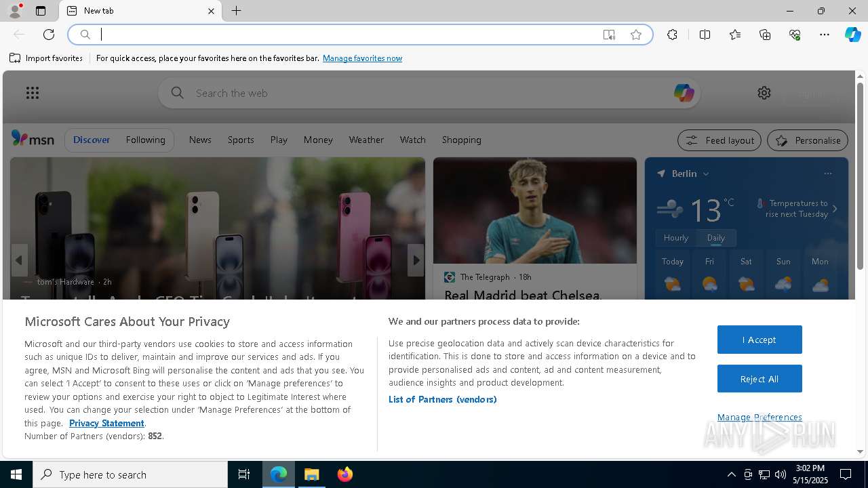The width and height of the screenshot is (868, 488).
Task: Open Settings and more ellipsis menu
Action: [825, 35]
